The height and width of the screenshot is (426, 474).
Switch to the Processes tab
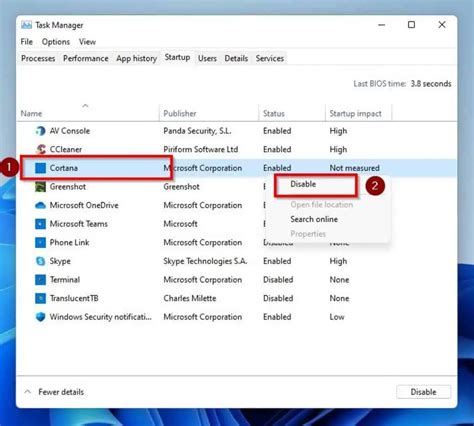(38, 58)
